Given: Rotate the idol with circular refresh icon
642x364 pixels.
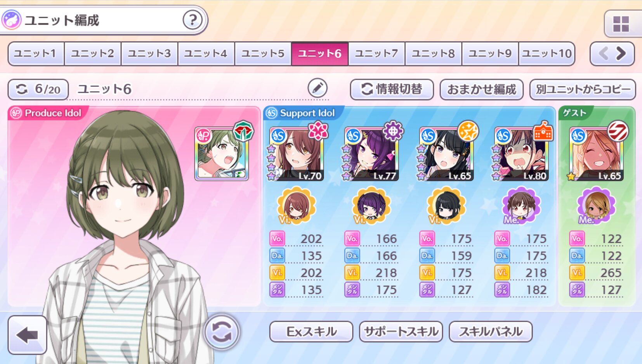Looking at the screenshot, I should coord(222,332).
